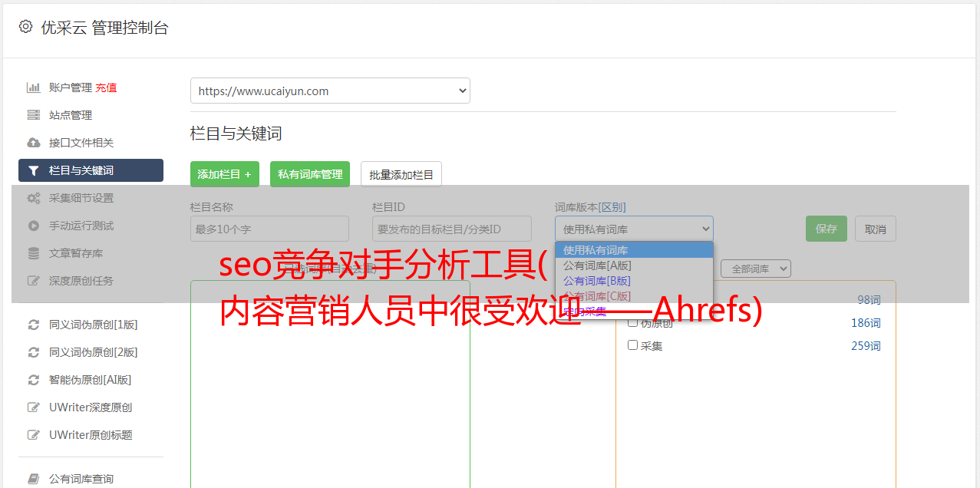Open UWriter原创标题 menu entry
Viewport: 980px width, 488px height.
pyautogui.click(x=91, y=435)
